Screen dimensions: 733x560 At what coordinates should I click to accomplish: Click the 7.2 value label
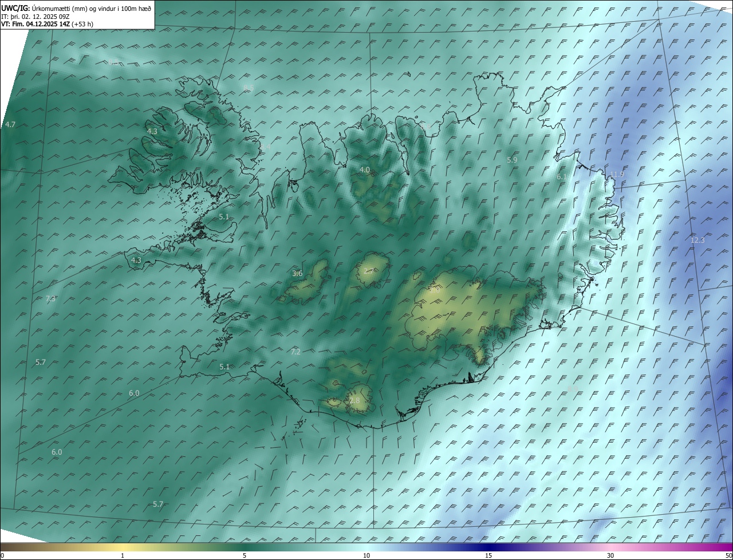coord(295,352)
